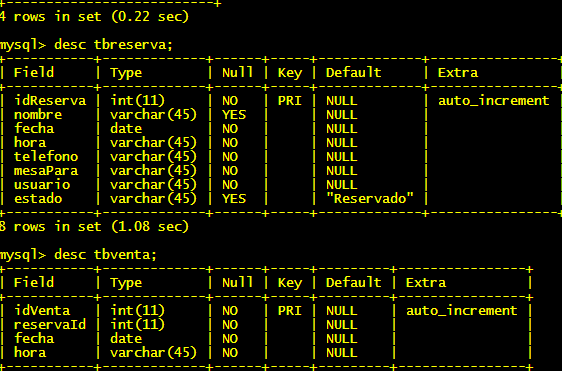Select the idReserva field name

point(50,100)
